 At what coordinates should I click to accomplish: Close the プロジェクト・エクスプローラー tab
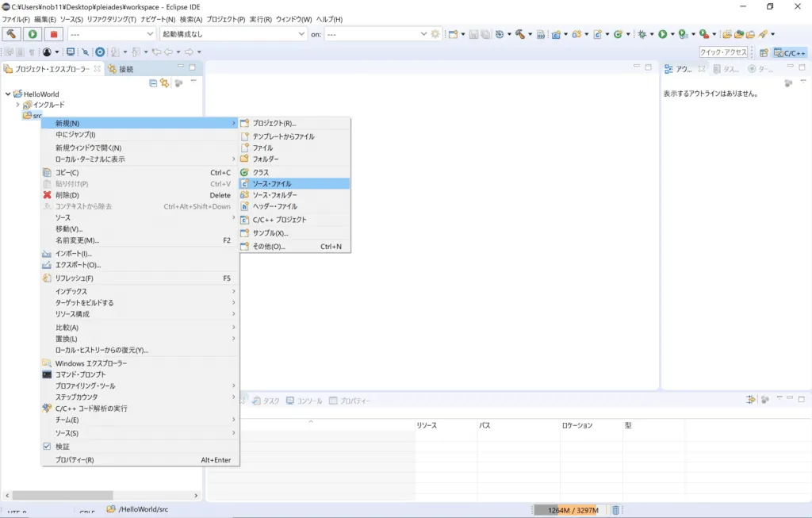tap(97, 68)
